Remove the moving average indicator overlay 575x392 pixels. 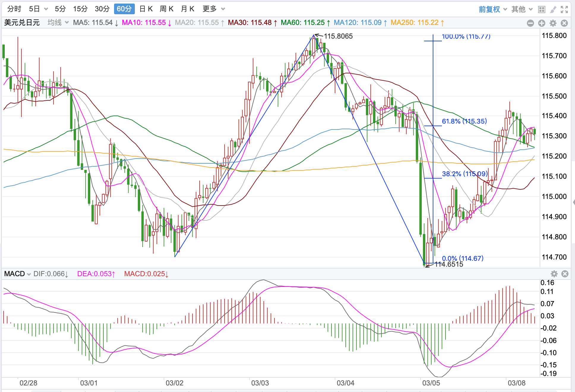(x=564, y=23)
